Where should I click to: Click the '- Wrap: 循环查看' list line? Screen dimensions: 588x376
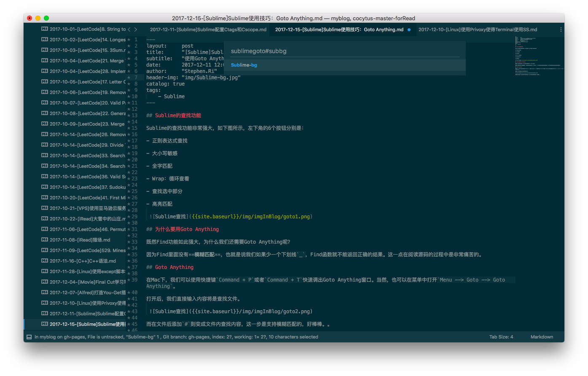(168, 179)
